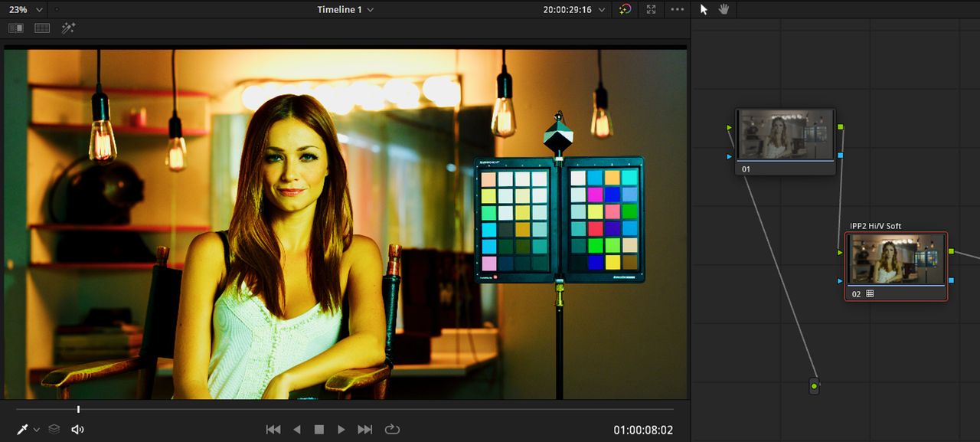Click the IPP2 Hi/V Soft node label
This screenshot has height=442, width=980.
876,226
